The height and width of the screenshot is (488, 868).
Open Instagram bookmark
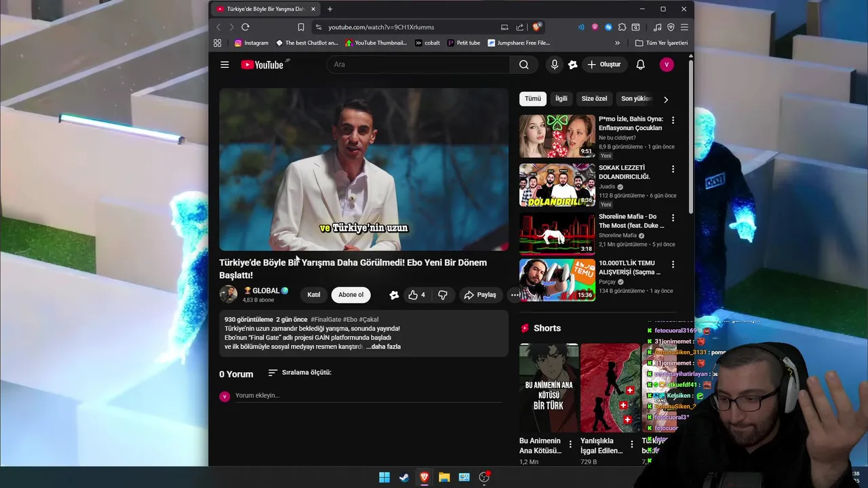pos(252,43)
